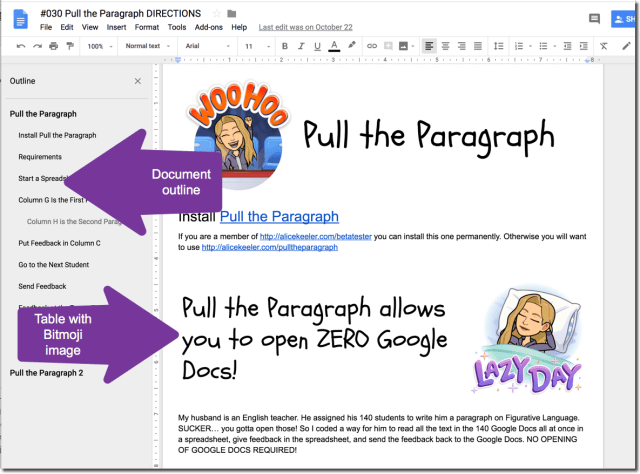Open the Tools menu
This screenshot has height=474, width=640.
tap(177, 27)
